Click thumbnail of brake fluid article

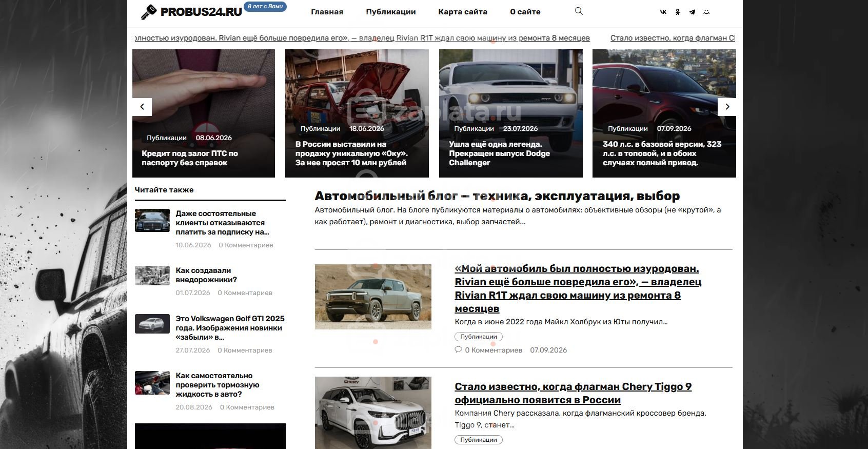click(152, 383)
